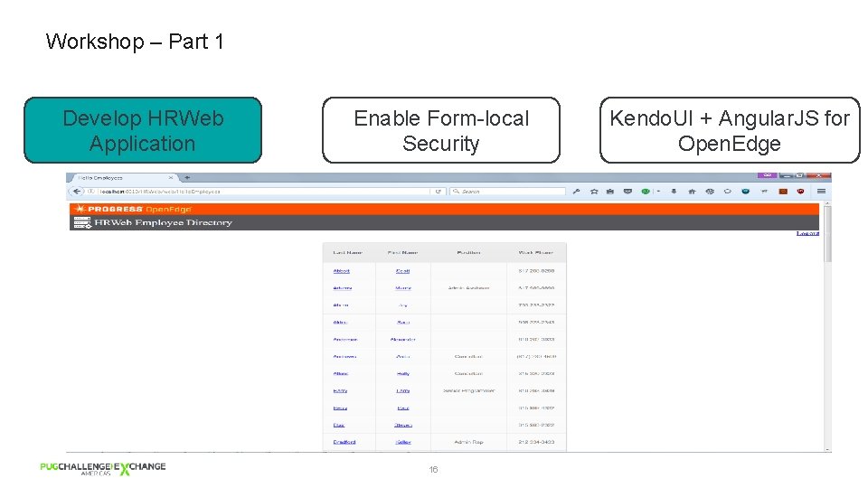
Task: Focus the localhost address bar
Action: tap(265, 192)
